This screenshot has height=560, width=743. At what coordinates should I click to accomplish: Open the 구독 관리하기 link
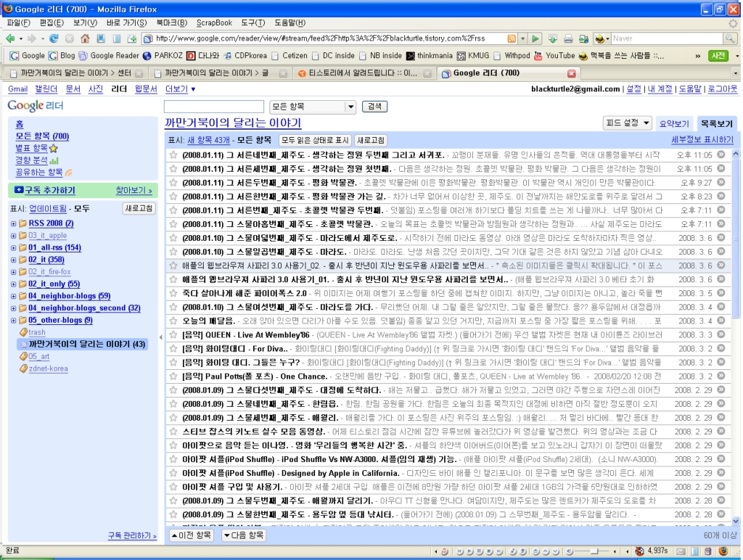coord(132,535)
